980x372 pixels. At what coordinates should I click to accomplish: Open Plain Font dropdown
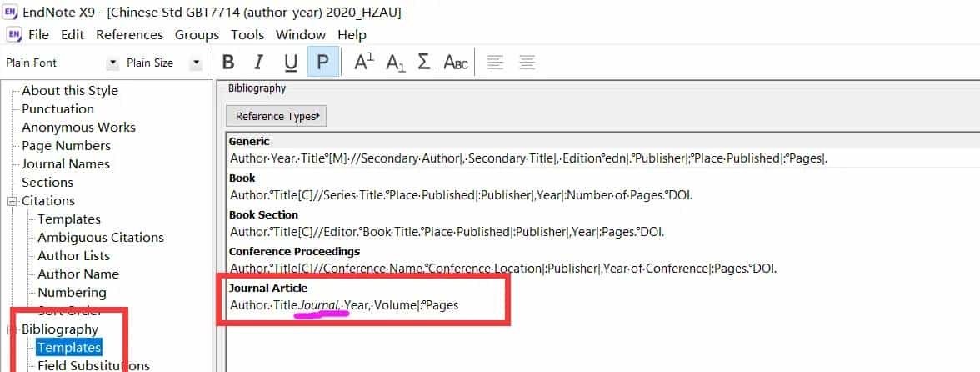[112, 63]
